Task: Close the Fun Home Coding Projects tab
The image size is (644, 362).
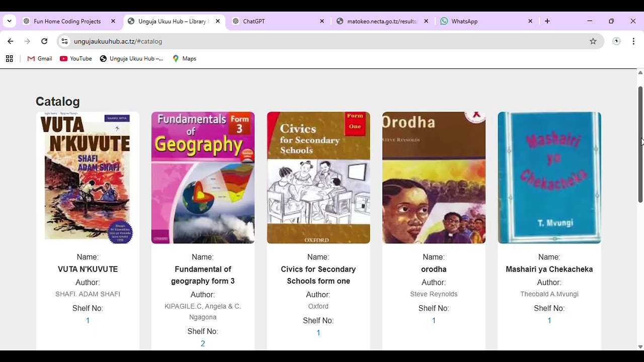Action: point(113,21)
